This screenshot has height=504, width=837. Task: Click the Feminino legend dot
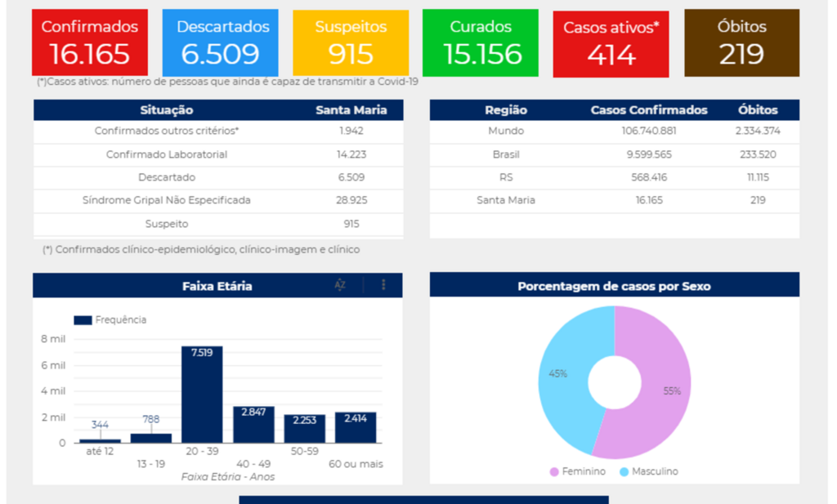tap(554, 472)
